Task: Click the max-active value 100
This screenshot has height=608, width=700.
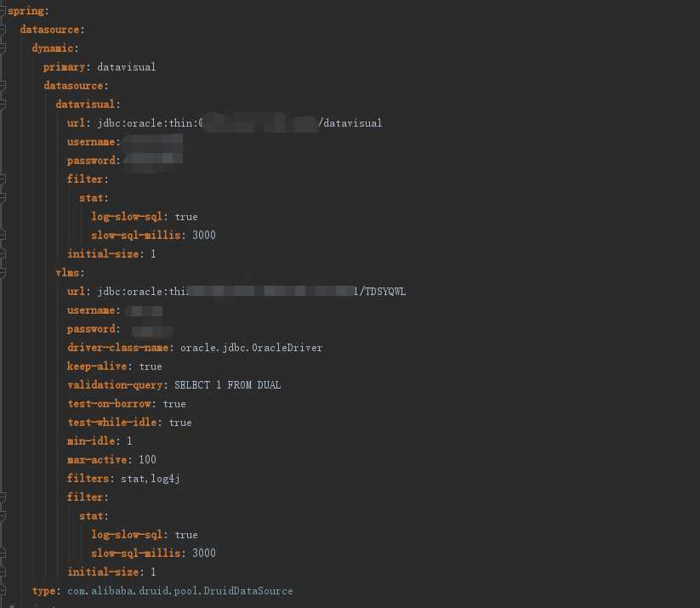Action: [x=147, y=460]
